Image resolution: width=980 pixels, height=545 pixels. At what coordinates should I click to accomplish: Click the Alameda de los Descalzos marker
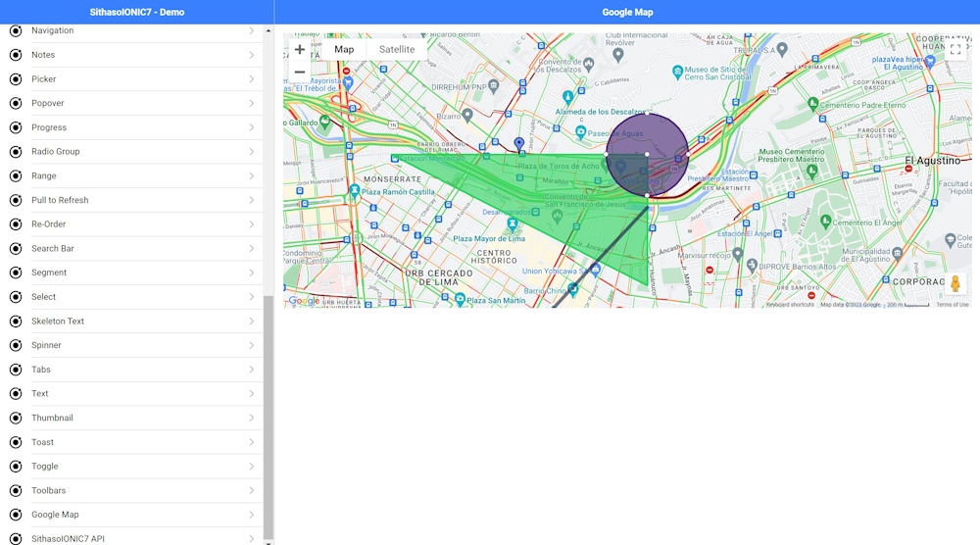(x=567, y=97)
